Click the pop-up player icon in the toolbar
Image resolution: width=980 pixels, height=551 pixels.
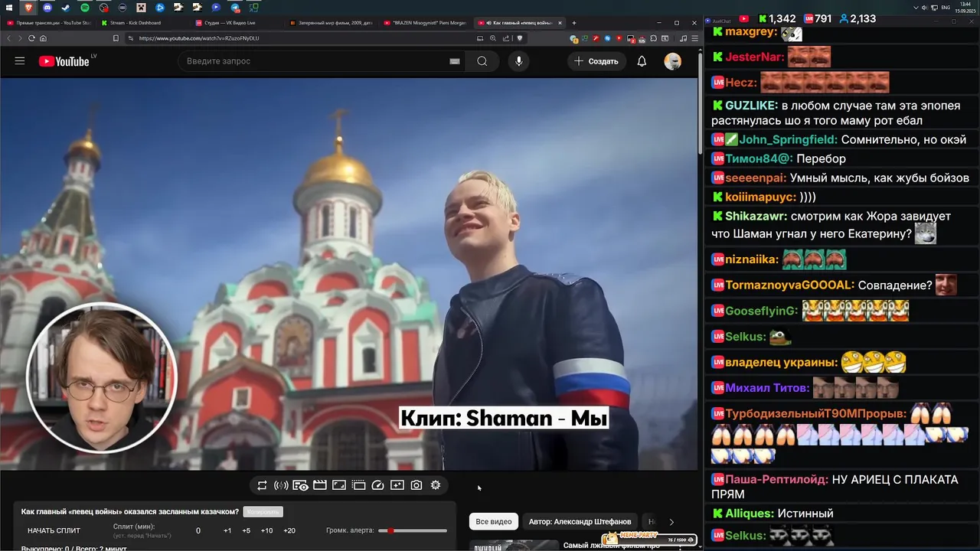[x=358, y=485]
